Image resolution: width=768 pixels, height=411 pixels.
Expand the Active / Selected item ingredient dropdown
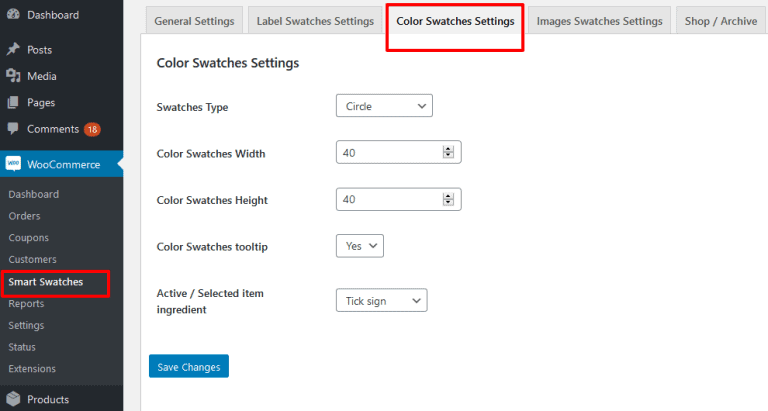coord(382,300)
